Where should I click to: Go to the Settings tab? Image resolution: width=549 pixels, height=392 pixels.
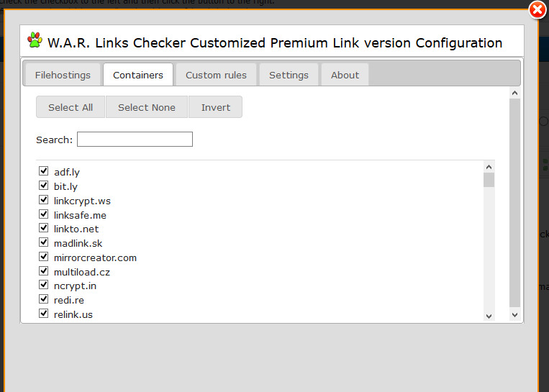point(289,75)
